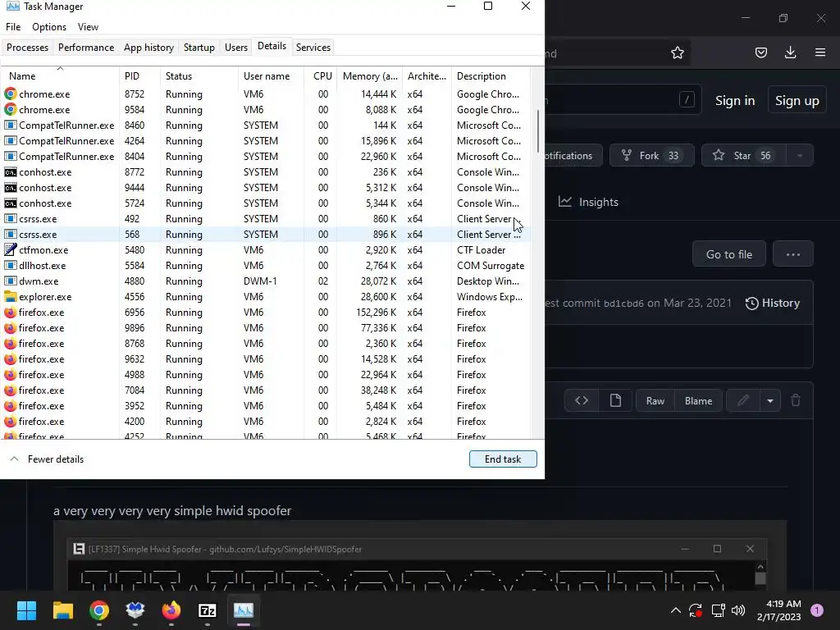Click the GitHub delete file trash icon

(x=796, y=400)
